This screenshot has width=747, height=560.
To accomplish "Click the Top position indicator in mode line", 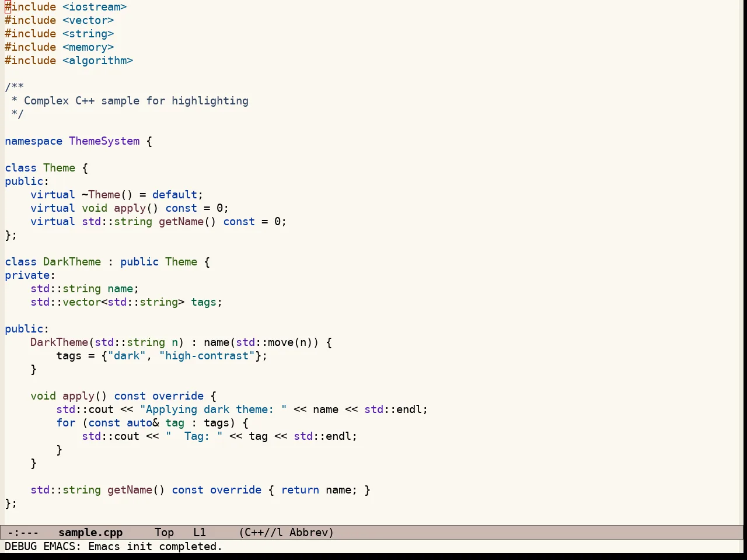I will pyautogui.click(x=164, y=533).
